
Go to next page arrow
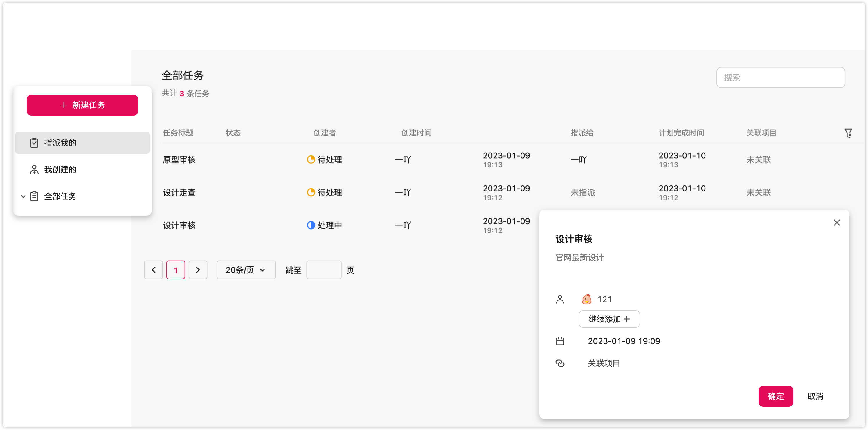198,270
